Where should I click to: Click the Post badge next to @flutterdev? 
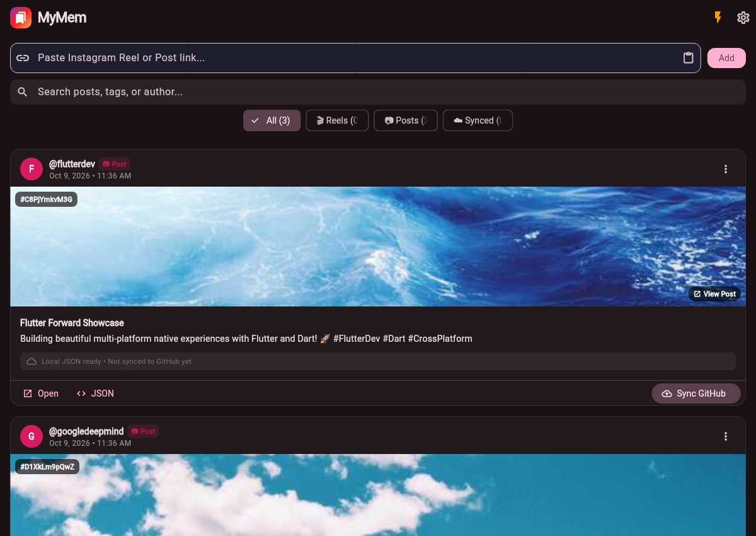[115, 164]
